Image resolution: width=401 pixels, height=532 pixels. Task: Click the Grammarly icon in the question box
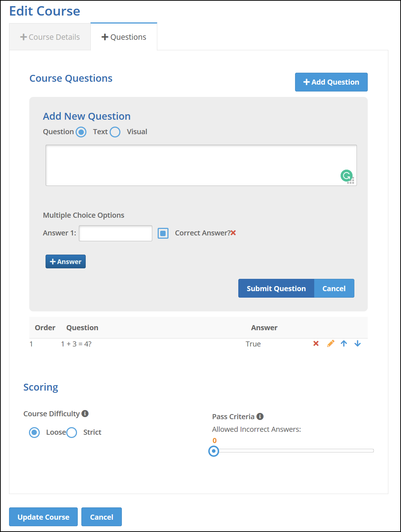pos(346,176)
